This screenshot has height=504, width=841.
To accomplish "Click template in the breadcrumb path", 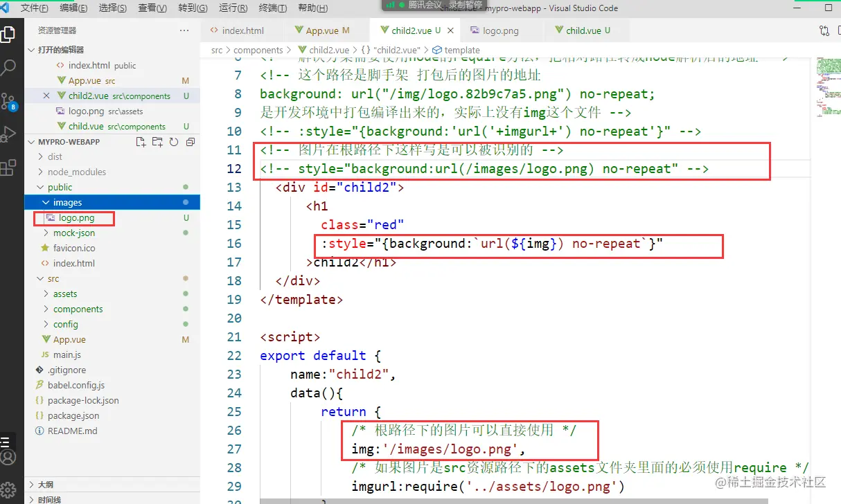I will (462, 50).
